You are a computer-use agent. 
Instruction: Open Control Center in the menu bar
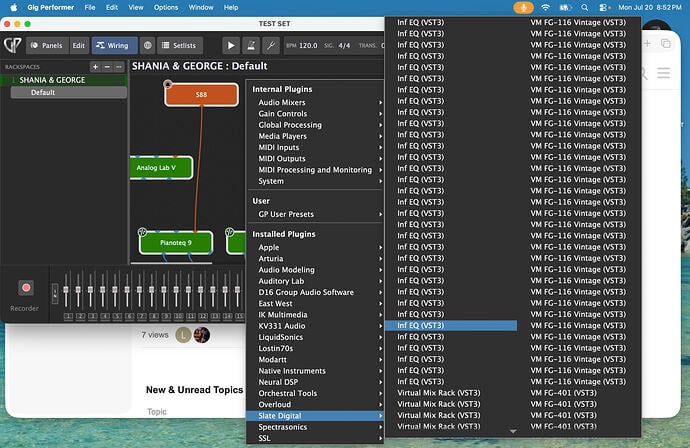604,7
